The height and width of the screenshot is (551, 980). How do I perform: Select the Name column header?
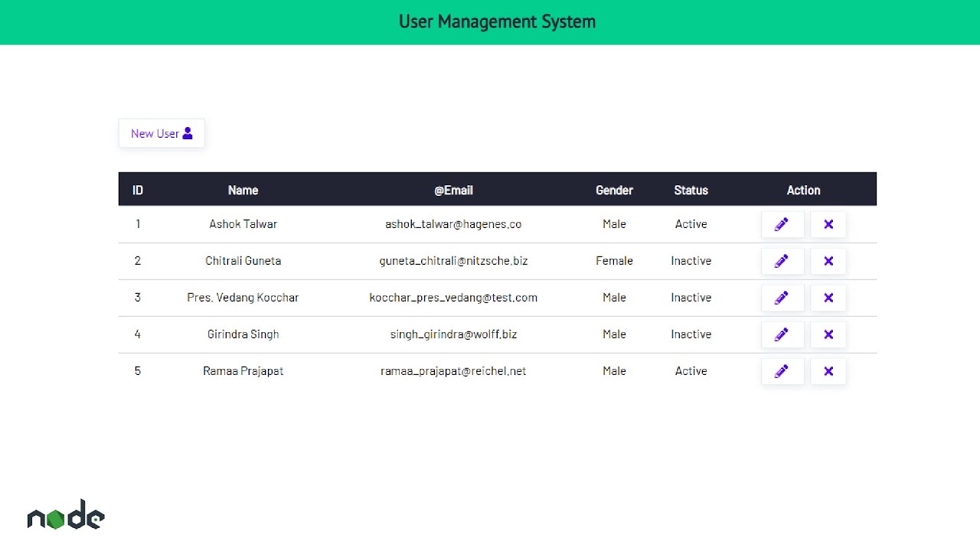(x=243, y=191)
